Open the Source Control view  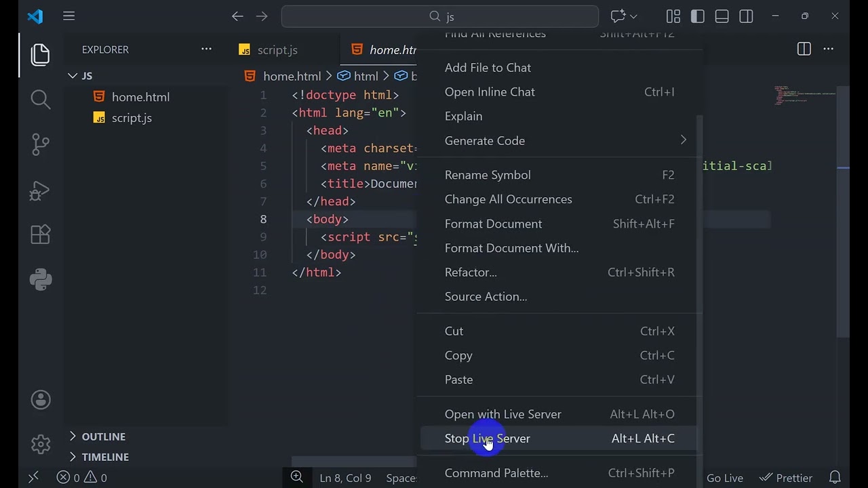41,144
